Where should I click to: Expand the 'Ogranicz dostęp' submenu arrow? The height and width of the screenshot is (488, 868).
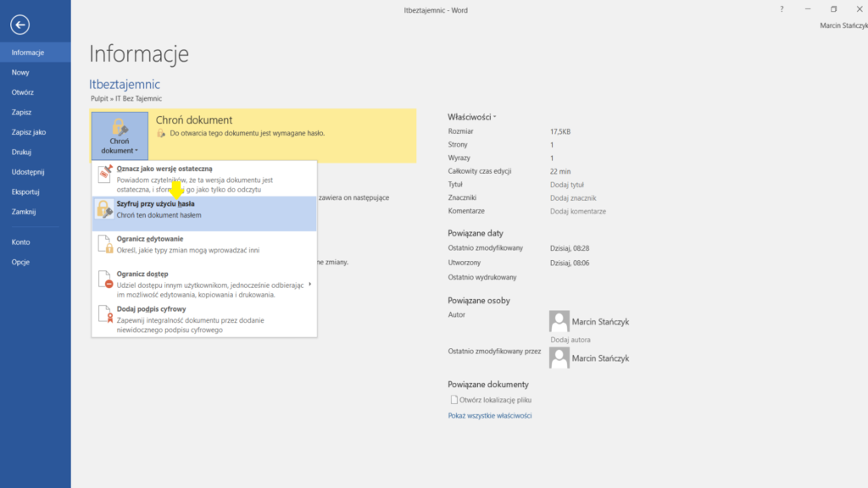(x=310, y=283)
